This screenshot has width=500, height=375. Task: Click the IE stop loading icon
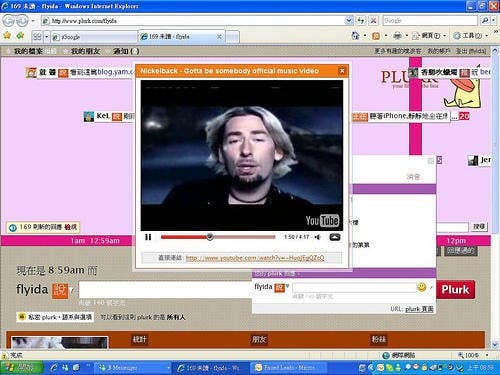[373, 21]
